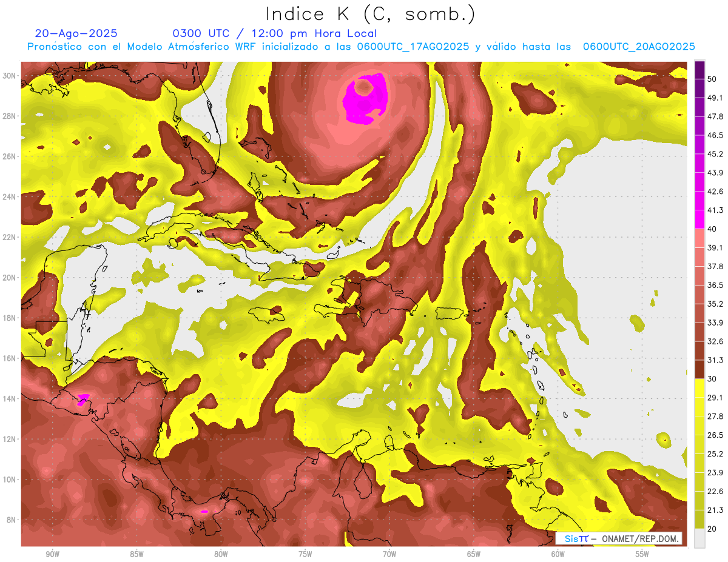Click the '28N' latitude label
This screenshot has width=728, height=562.
coord(9,116)
